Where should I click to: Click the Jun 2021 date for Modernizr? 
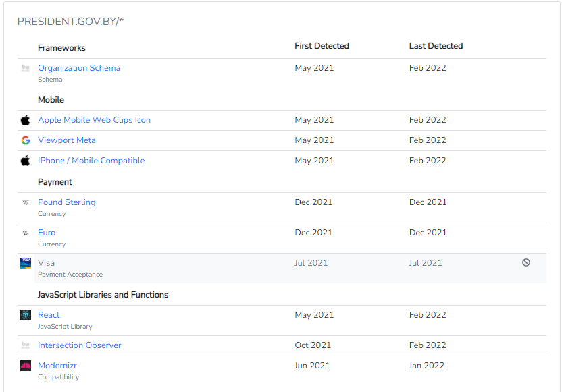(312, 366)
